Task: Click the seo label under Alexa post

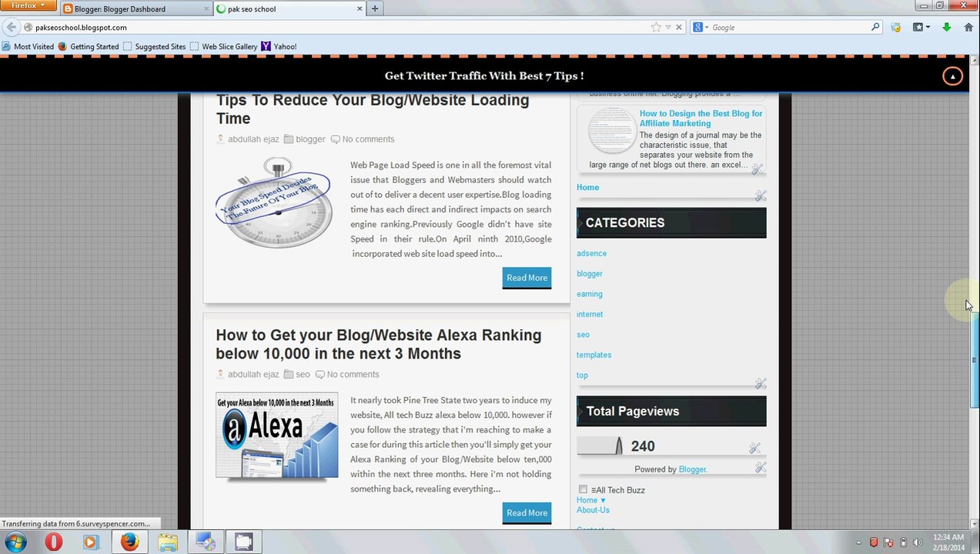Action: 303,375
